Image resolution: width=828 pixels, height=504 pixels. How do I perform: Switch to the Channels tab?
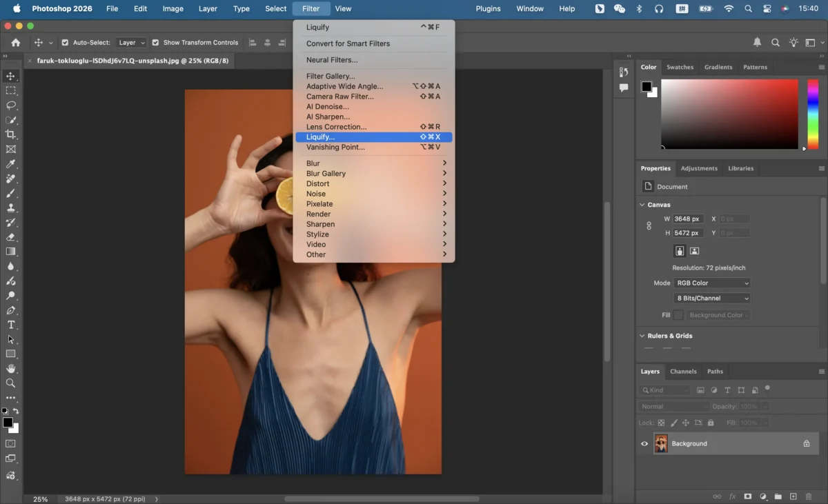pyautogui.click(x=683, y=371)
